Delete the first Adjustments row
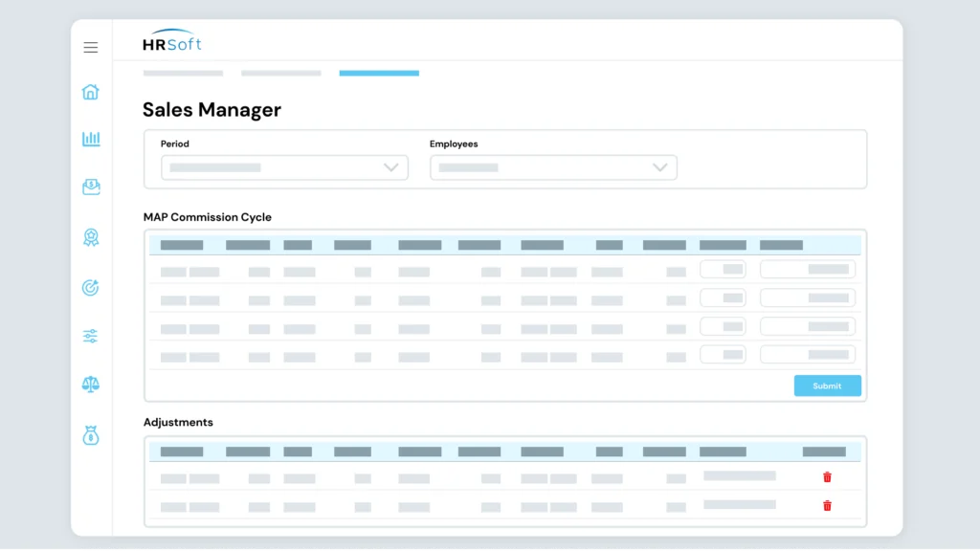The image size is (980, 551). click(x=827, y=477)
